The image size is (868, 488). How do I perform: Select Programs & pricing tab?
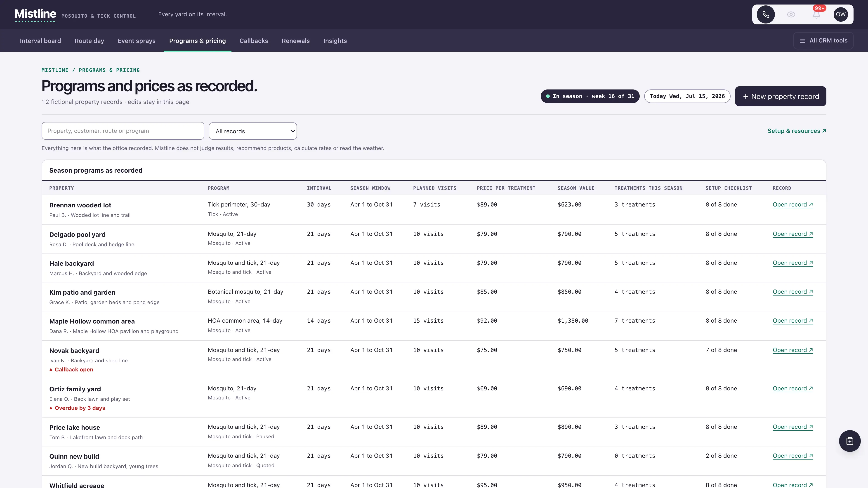(198, 41)
